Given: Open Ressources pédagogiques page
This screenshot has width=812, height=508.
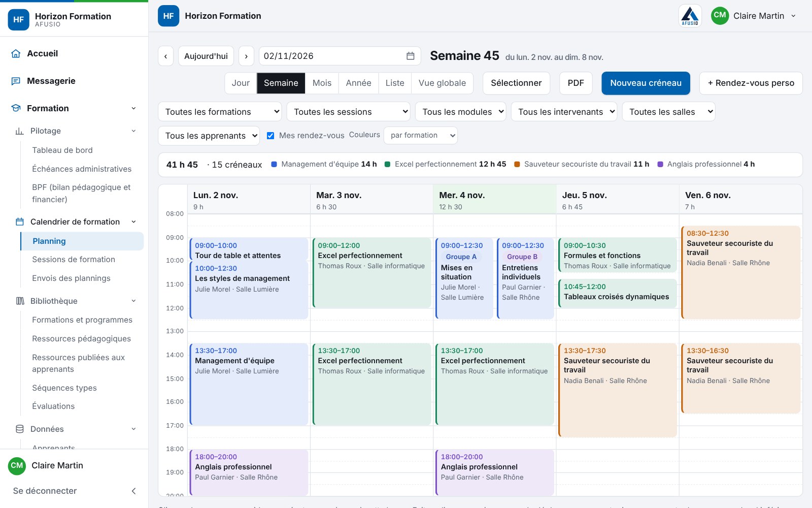Looking at the screenshot, I should tap(81, 339).
